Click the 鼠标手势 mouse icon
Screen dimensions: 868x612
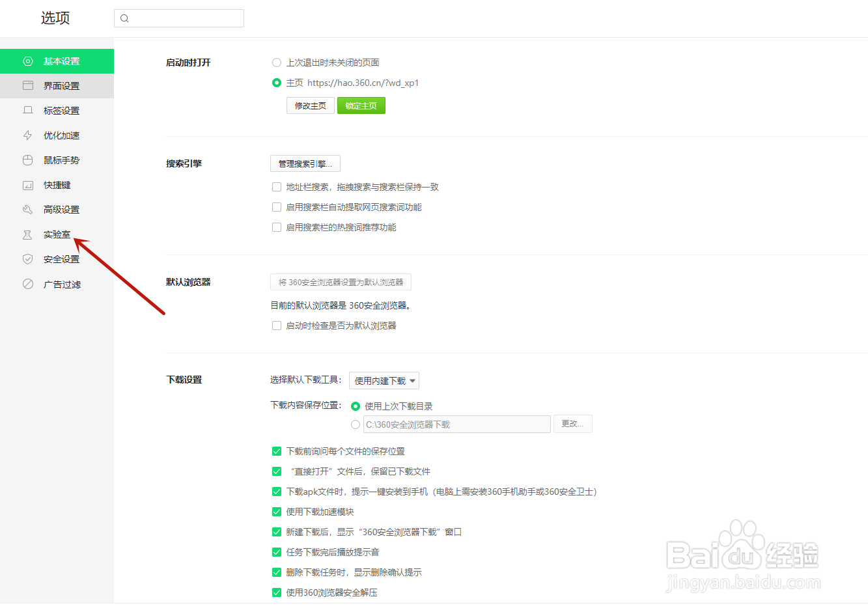point(28,160)
